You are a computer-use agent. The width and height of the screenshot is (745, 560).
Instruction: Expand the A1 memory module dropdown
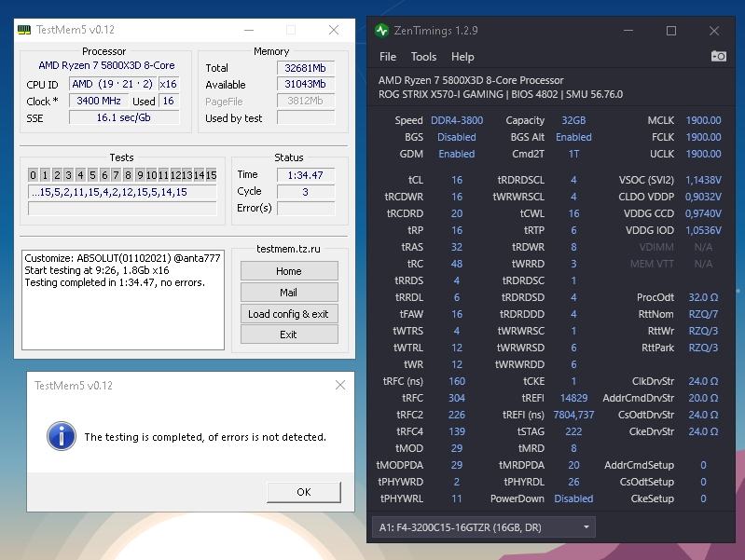[x=484, y=527]
